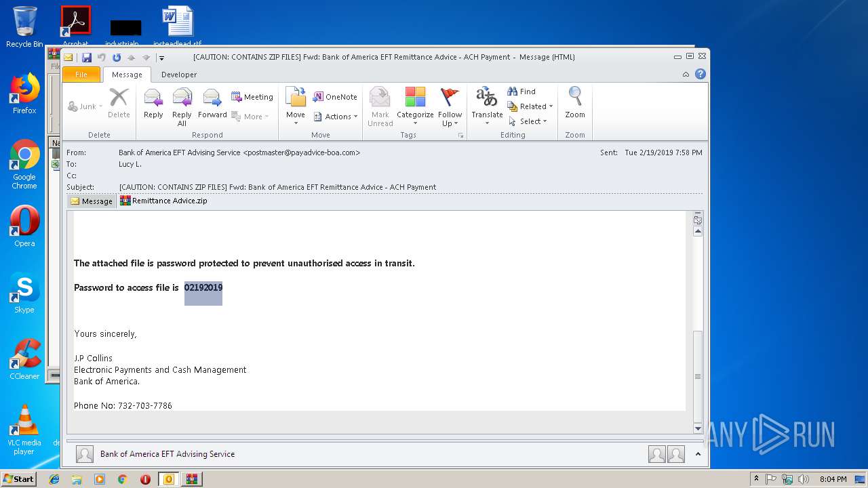868x488 pixels.
Task: Select the Message ribbon tab
Action: (x=127, y=75)
